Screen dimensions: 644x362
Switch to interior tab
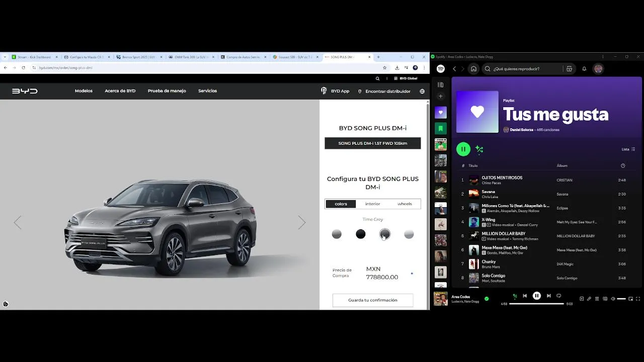[373, 204]
